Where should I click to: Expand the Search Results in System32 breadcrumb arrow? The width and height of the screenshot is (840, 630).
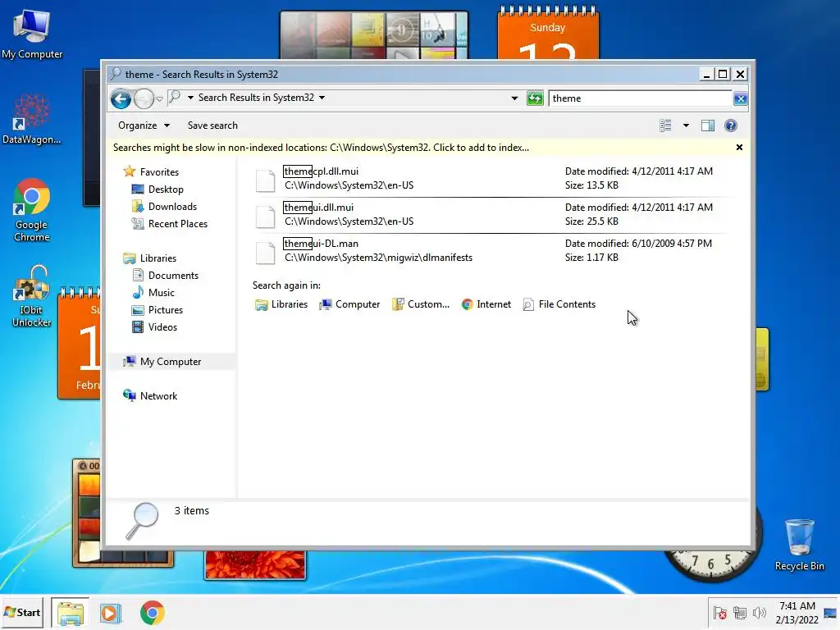pyautogui.click(x=322, y=98)
